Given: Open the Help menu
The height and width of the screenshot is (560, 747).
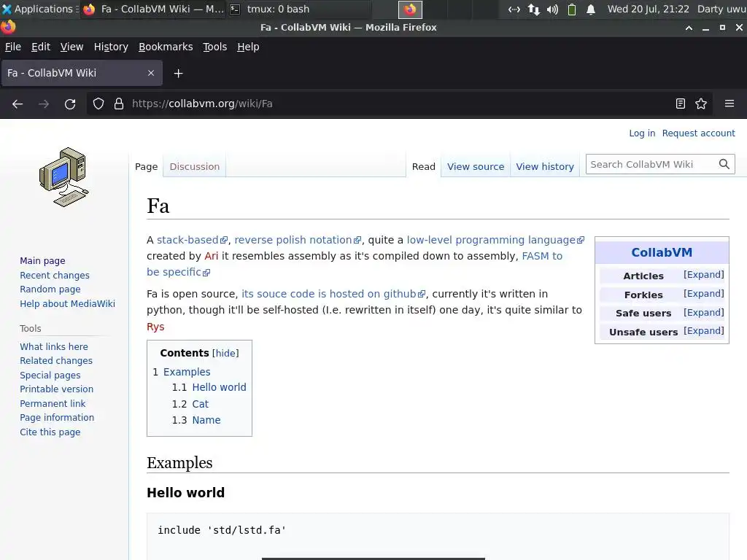Looking at the screenshot, I should tap(248, 47).
